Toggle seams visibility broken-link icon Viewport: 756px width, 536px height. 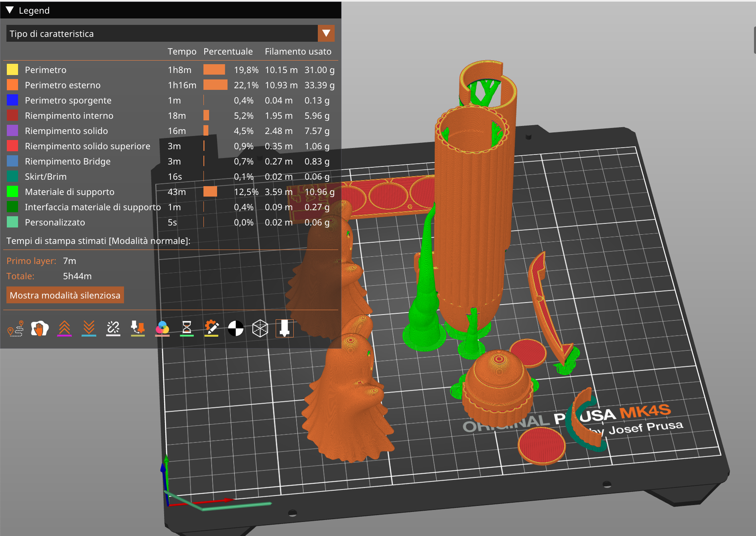113,329
